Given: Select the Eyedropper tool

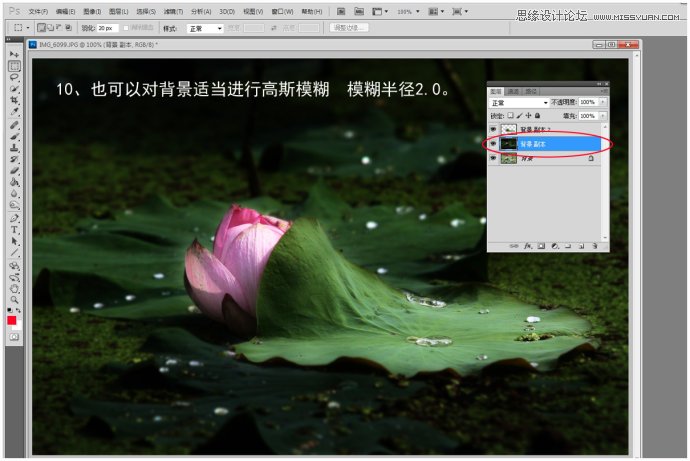Looking at the screenshot, I should coord(14,112).
